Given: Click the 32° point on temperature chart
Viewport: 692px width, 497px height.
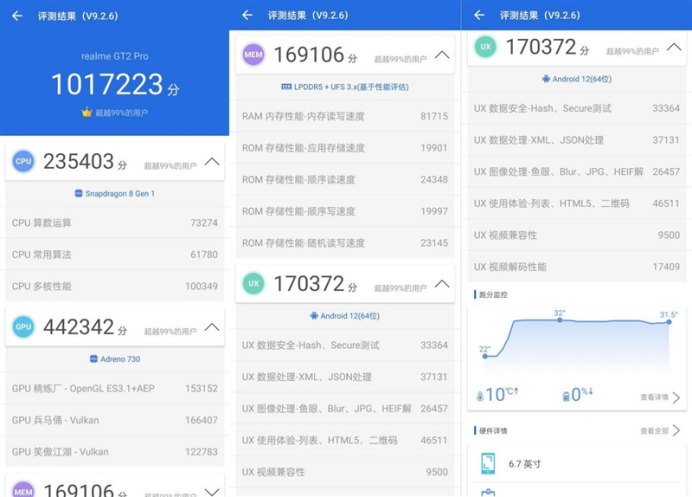Looking at the screenshot, I should (560, 320).
